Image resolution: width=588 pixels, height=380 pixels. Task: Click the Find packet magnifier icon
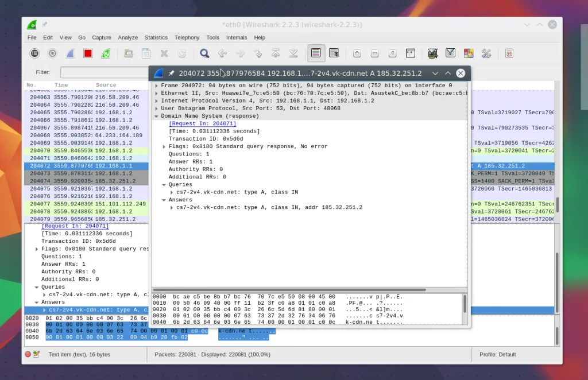pos(204,53)
